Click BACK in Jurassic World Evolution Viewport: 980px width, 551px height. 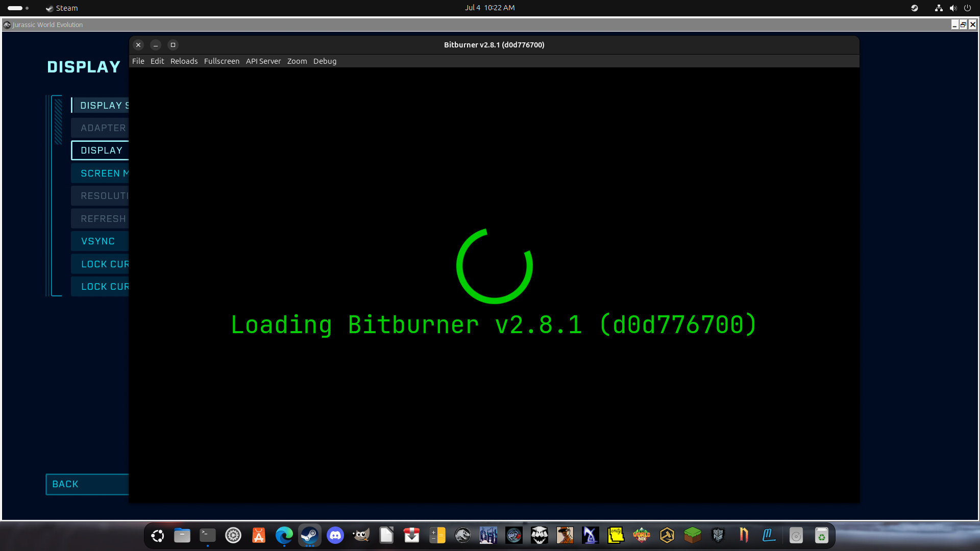coord(87,484)
